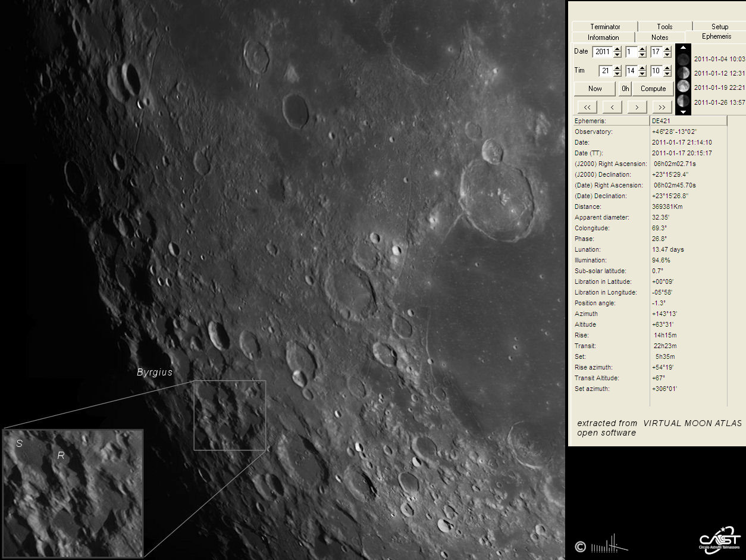Decrease the month with its down arrow
746x560 pixels.
642,55
